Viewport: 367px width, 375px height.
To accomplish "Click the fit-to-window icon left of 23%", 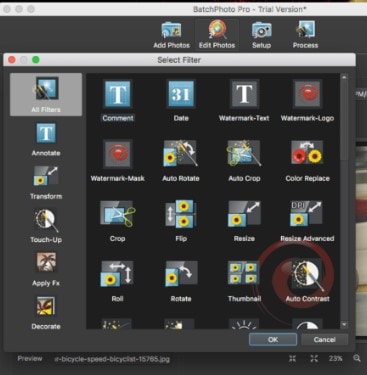I will pyautogui.click(x=314, y=359).
